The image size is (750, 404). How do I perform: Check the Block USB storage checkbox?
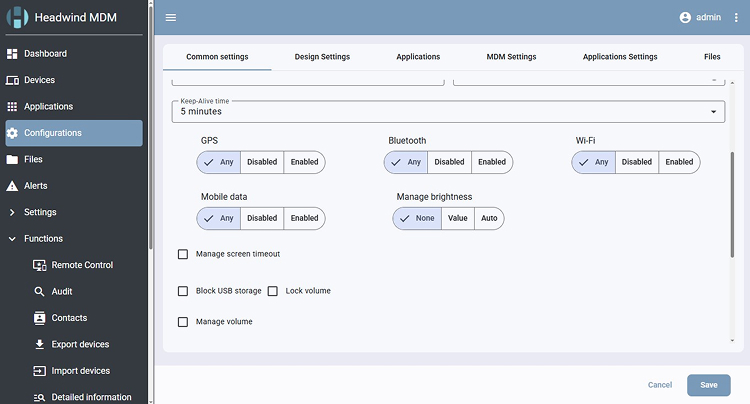[x=183, y=291]
